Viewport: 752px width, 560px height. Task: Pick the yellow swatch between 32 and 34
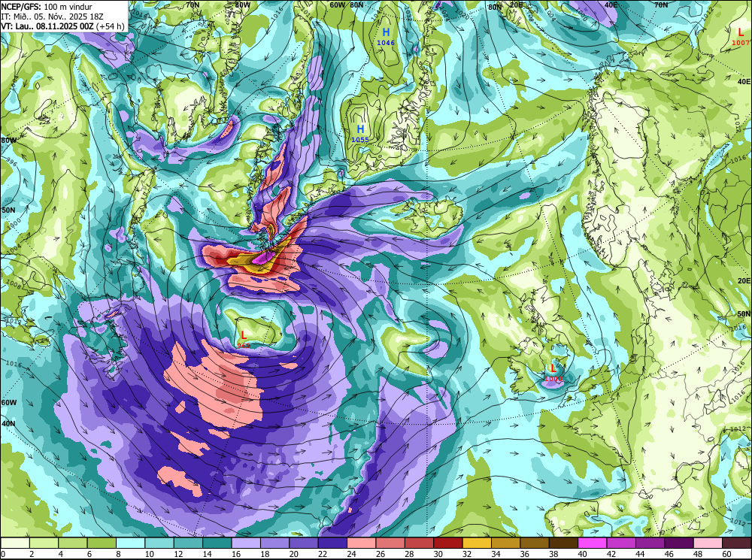pyautogui.click(x=478, y=543)
